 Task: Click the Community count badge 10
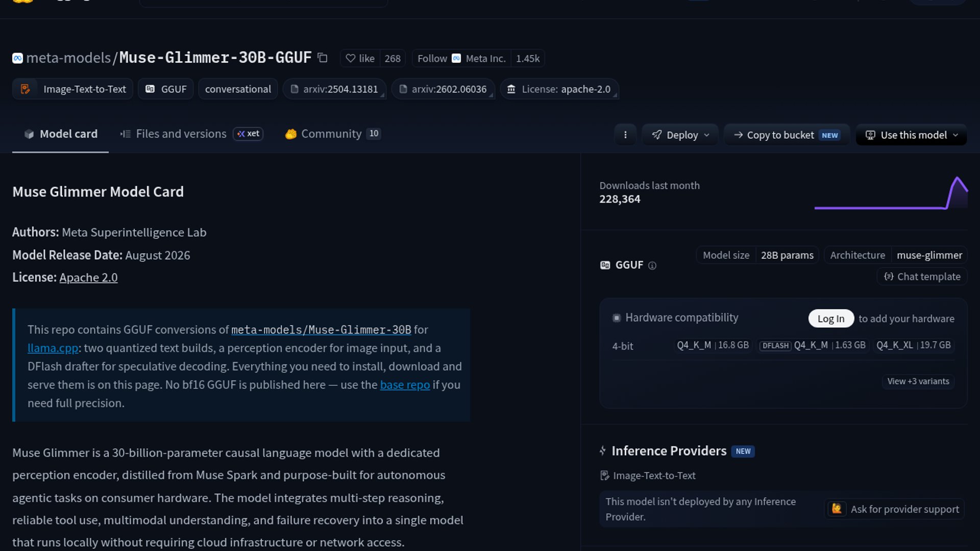pyautogui.click(x=374, y=134)
